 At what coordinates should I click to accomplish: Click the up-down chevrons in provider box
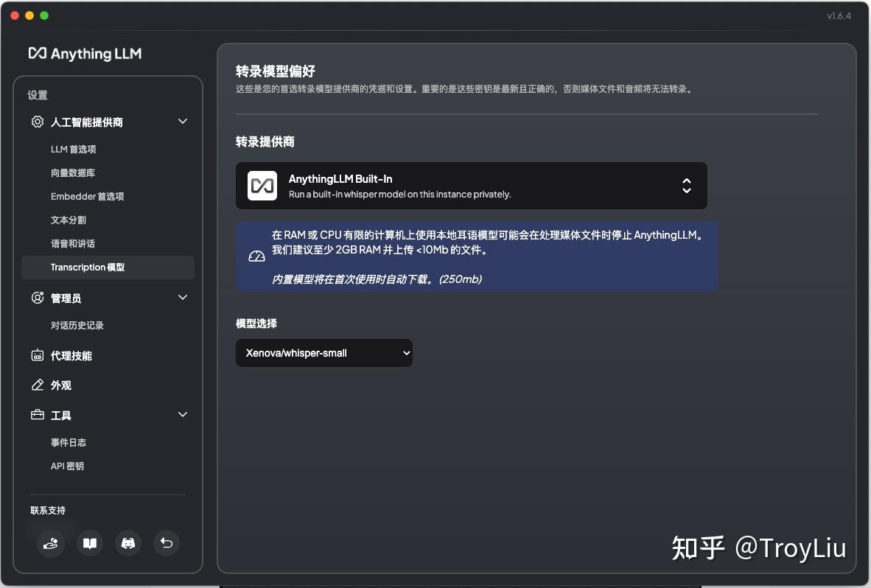687,186
